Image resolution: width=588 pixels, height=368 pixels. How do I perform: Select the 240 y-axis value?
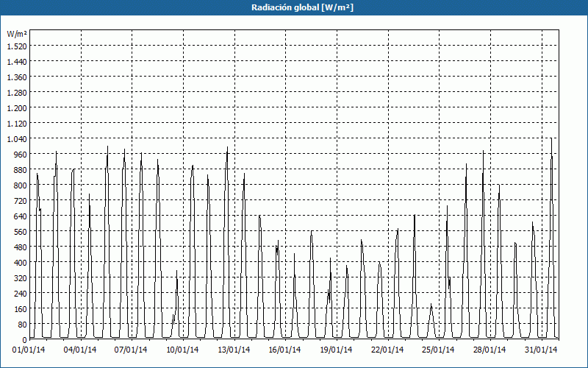(21, 294)
